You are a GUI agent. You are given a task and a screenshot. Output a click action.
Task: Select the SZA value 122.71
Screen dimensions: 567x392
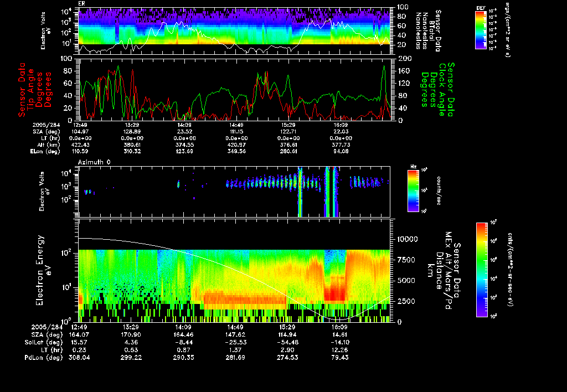point(288,132)
